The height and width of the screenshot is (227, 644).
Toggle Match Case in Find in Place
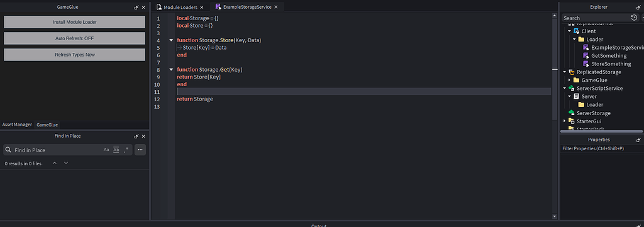[x=106, y=150]
